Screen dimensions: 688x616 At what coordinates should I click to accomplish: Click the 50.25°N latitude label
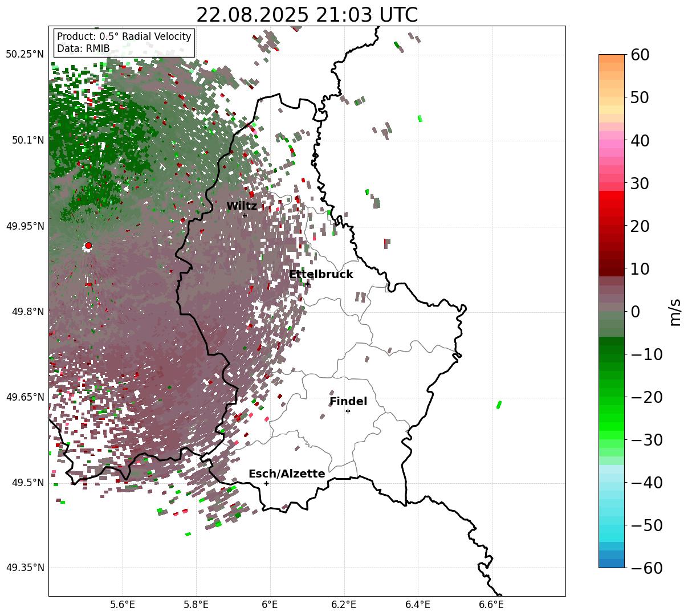point(25,55)
